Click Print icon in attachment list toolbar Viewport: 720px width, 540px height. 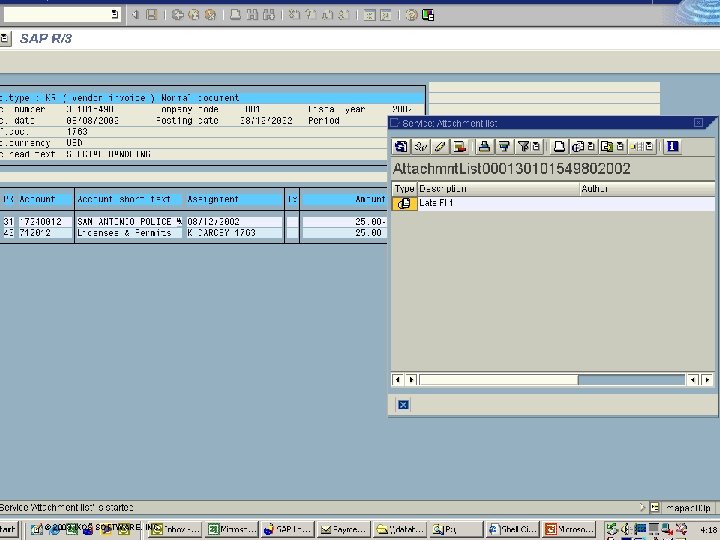click(559, 146)
